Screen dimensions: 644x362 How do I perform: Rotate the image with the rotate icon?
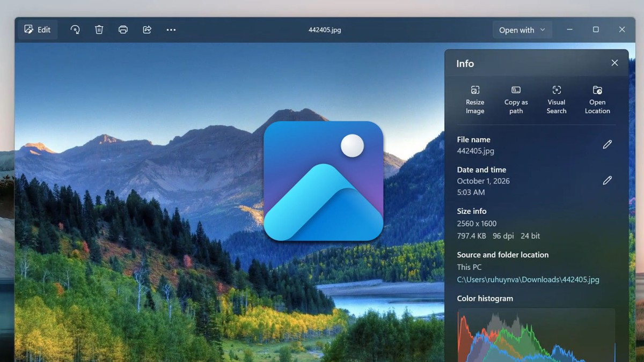(75, 30)
